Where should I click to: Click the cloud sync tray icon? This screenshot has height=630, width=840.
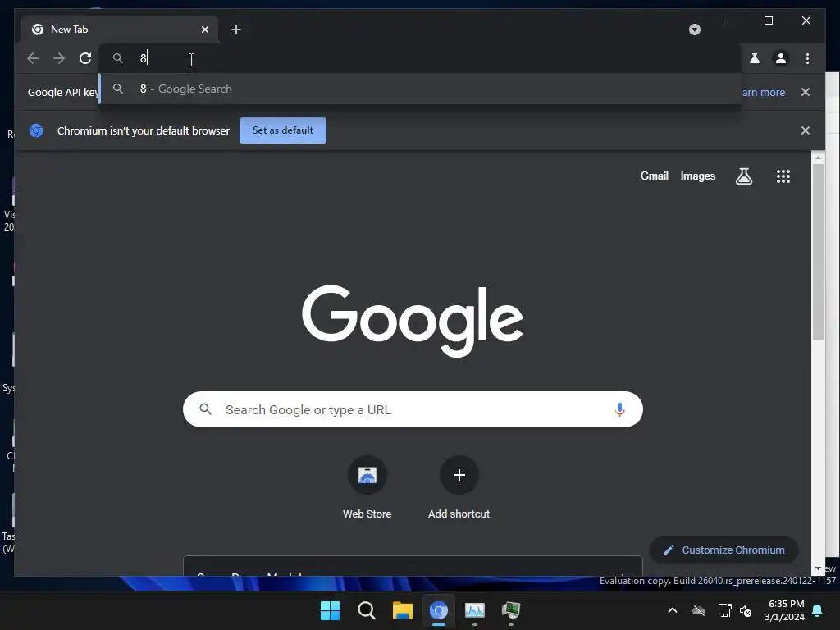coord(699,610)
